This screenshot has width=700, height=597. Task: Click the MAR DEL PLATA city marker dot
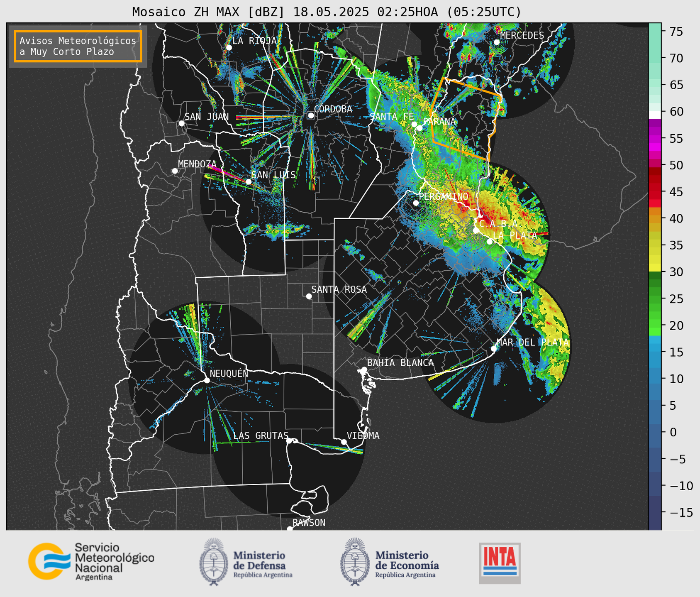point(494,349)
